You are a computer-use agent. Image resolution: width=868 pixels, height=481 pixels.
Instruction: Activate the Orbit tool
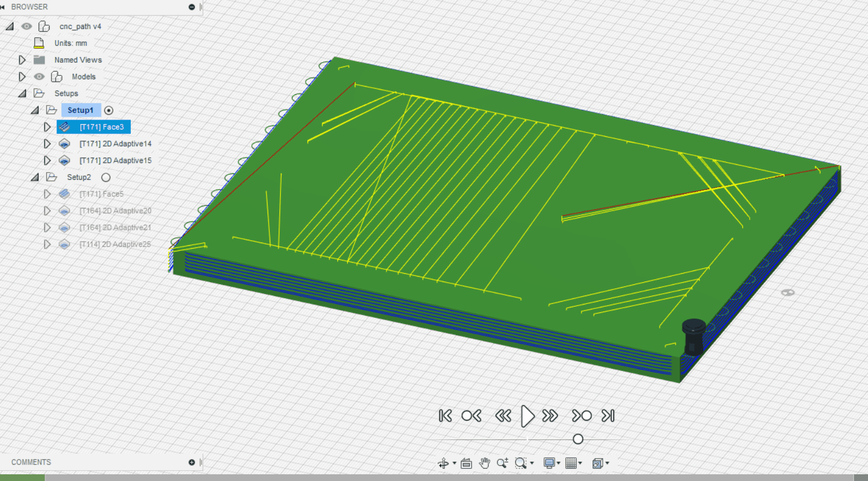pyautogui.click(x=443, y=463)
